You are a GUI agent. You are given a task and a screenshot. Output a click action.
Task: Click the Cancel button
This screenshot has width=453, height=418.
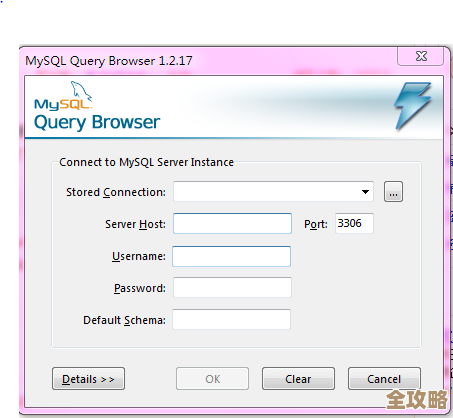pyautogui.click(x=384, y=379)
